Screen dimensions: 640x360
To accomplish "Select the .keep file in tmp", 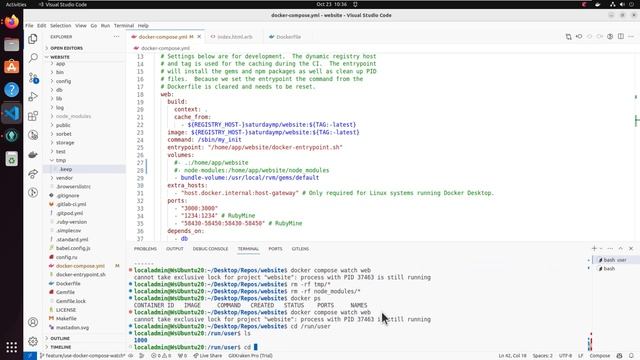I will point(66,169).
